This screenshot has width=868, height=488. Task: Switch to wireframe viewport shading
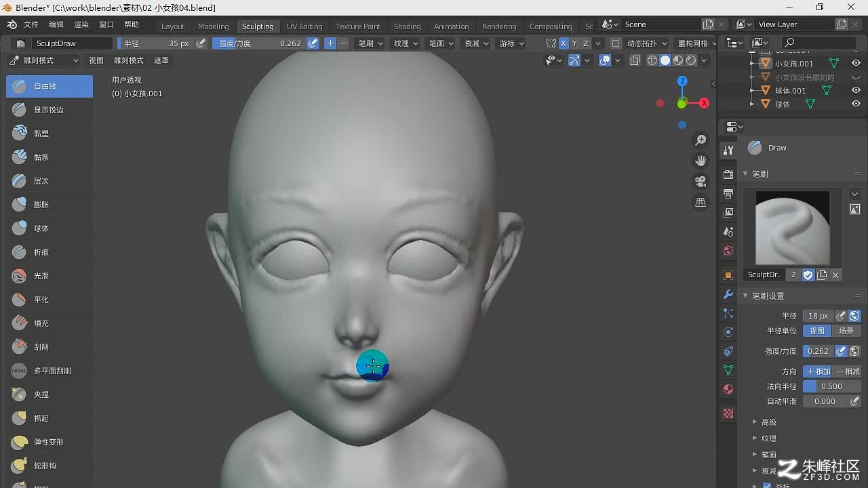(652, 60)
